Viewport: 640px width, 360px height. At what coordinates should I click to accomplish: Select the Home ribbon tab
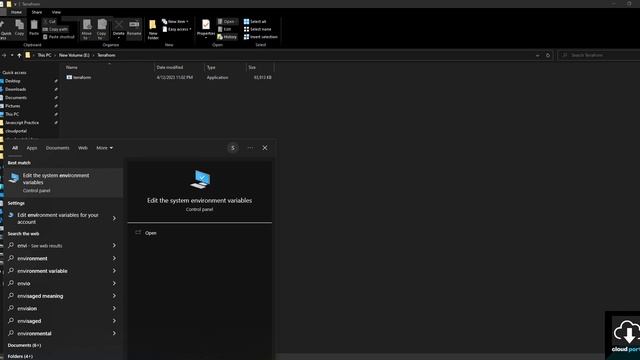point(16,12)
